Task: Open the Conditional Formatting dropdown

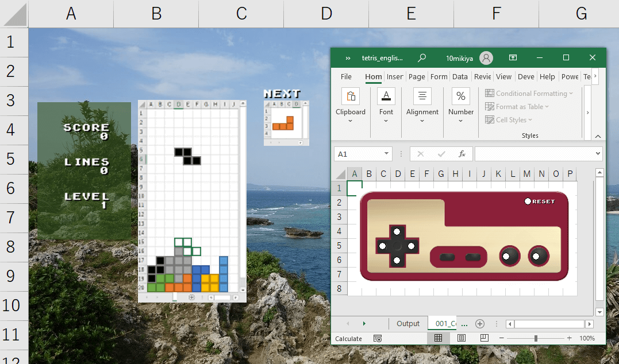Action: (x=529, y=94)
